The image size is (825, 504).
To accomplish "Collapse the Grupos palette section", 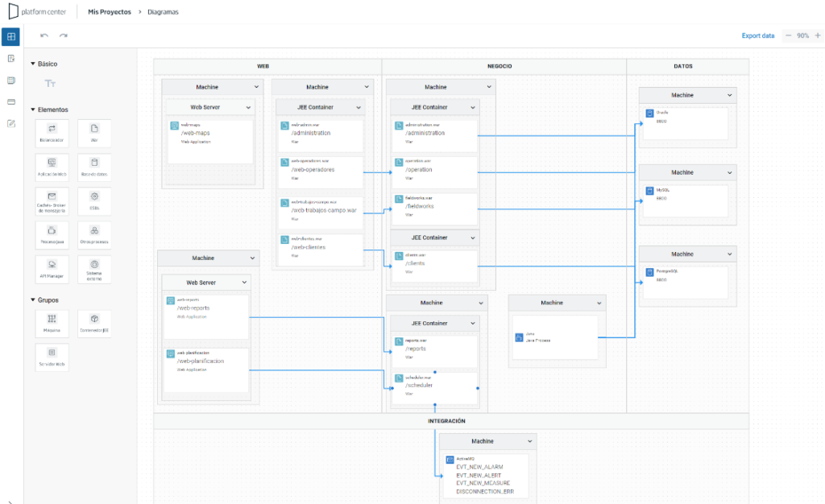I will coord(32,300).
